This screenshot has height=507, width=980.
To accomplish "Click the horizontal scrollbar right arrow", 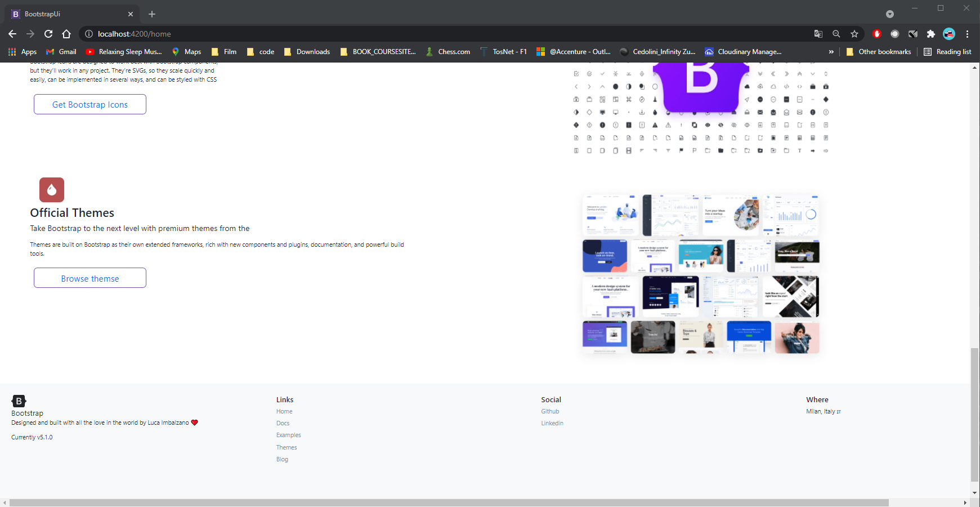I will (x=965, y=502).
